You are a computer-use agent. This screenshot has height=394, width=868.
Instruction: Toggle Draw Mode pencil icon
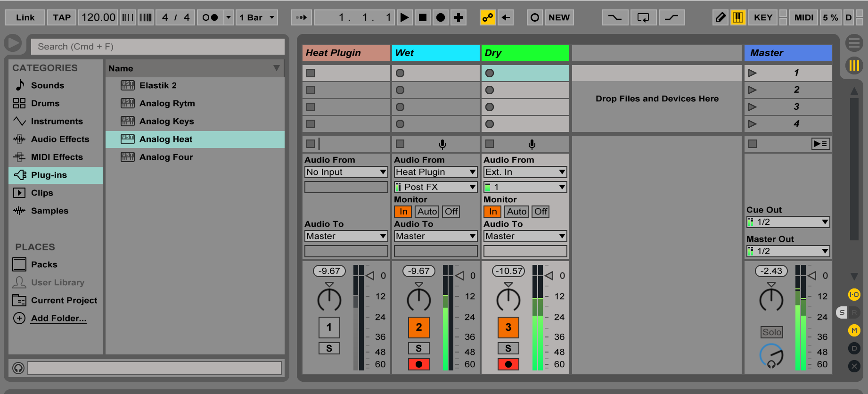[720, 18]
